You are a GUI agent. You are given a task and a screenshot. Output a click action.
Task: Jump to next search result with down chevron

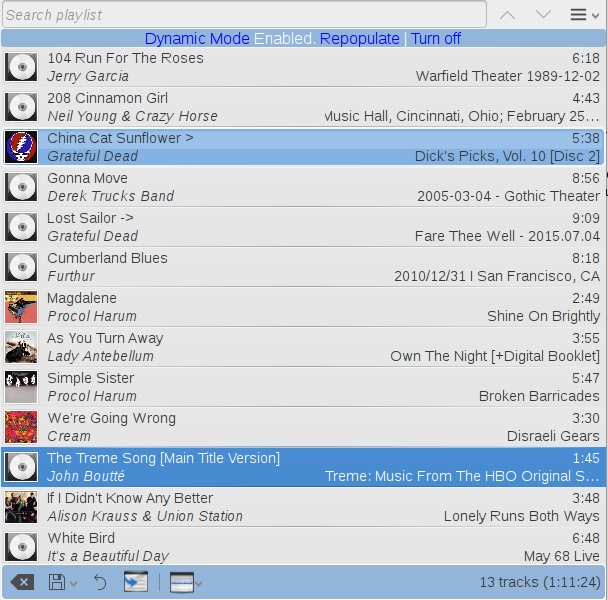543,15
